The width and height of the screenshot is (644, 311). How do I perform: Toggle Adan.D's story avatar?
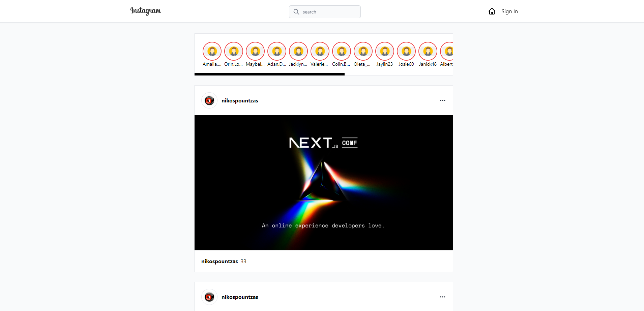[276, 52]
